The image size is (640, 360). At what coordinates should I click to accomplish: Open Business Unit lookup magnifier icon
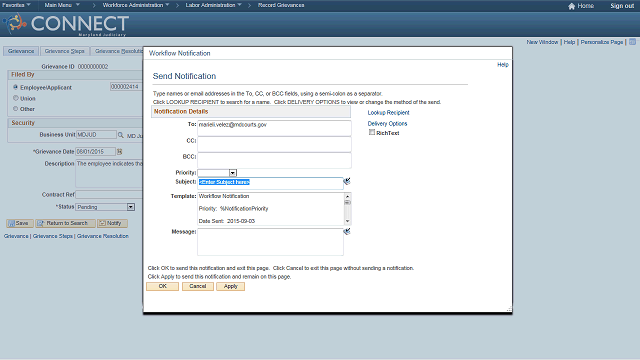pos(121,135)
